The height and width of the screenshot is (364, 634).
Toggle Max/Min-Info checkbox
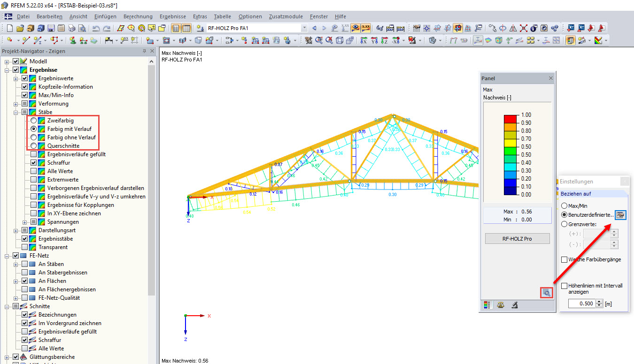point(25,95)
